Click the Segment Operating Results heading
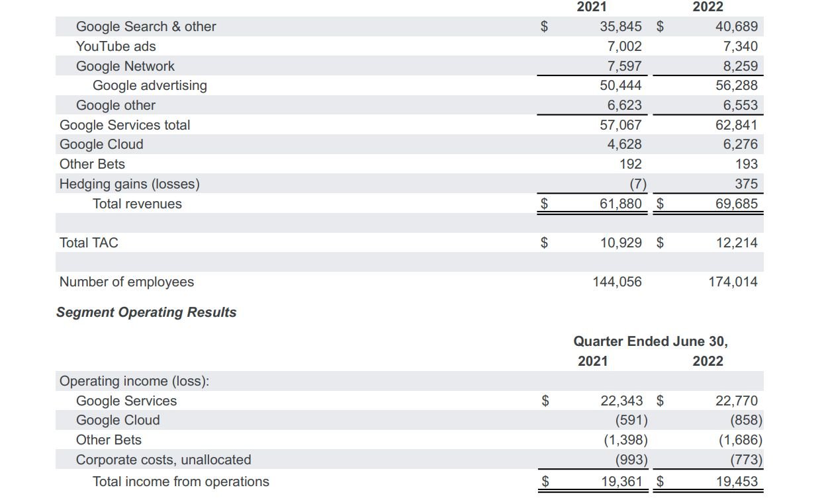 click(146, 312)
